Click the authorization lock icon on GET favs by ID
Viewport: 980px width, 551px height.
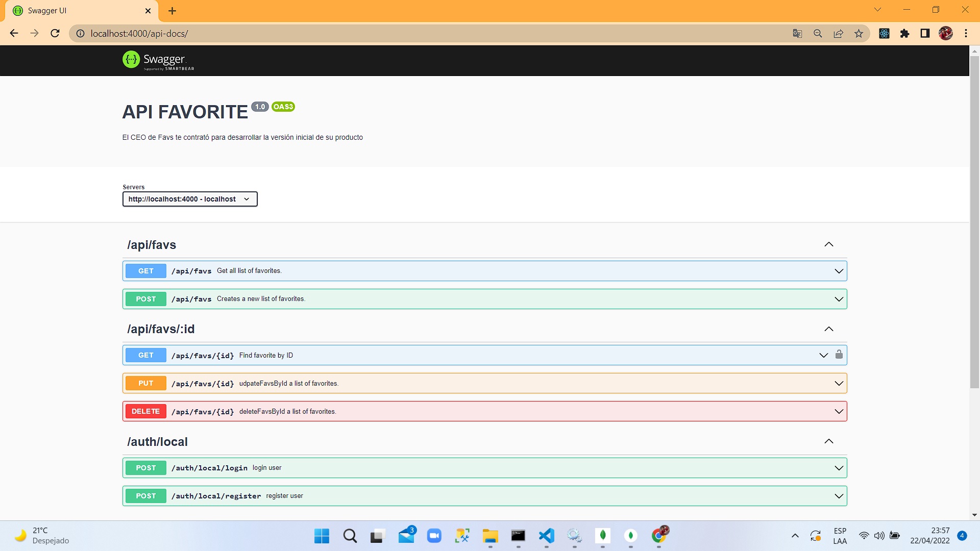[x=839, y=355]
